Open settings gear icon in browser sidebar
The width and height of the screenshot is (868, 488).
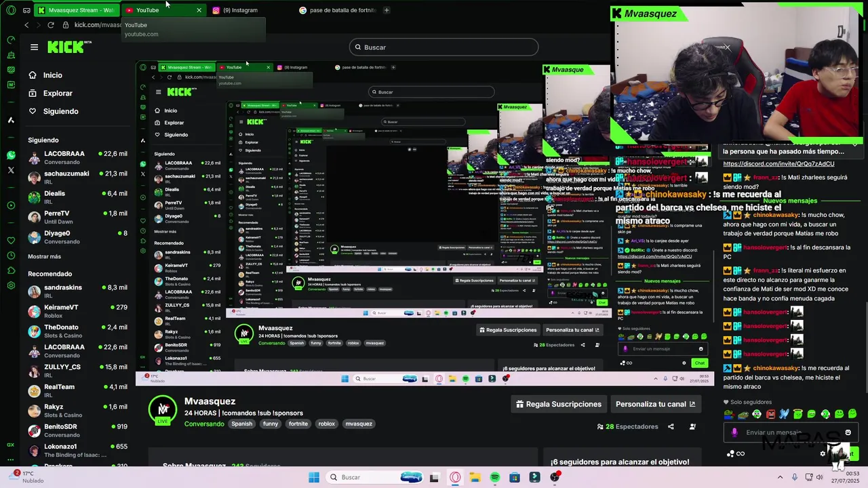coord(11,285)
